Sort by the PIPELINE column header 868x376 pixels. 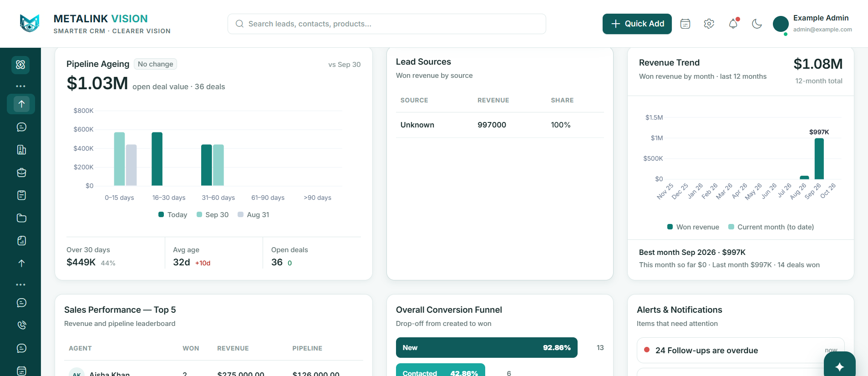[x=307, y=348]
